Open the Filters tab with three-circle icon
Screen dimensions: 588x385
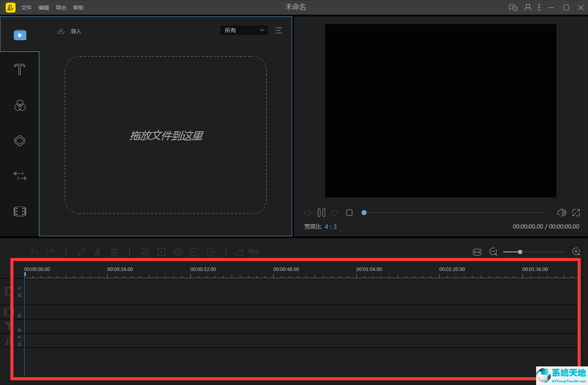point(20,105)
